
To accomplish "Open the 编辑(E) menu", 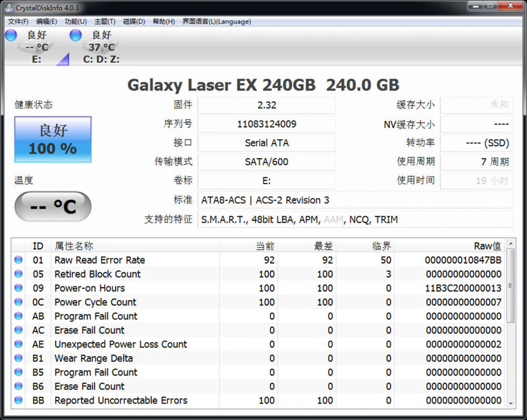I will click(x=46, y=22).
